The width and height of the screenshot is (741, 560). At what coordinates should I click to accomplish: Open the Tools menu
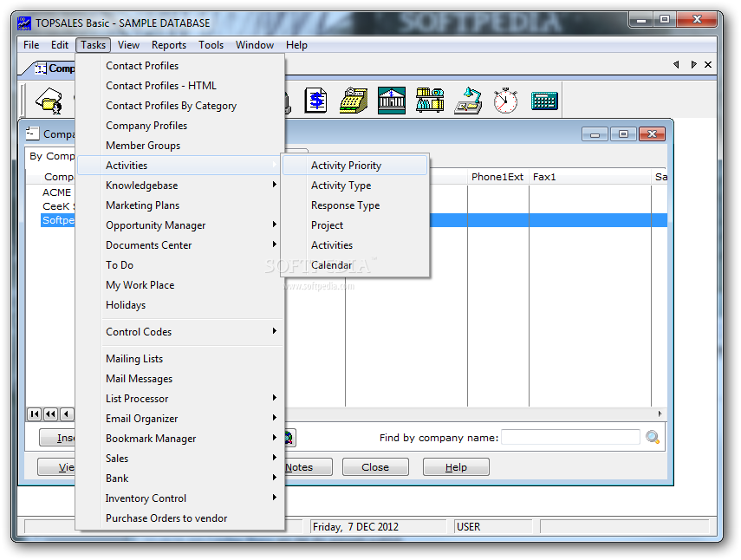[x=211, y=45]
